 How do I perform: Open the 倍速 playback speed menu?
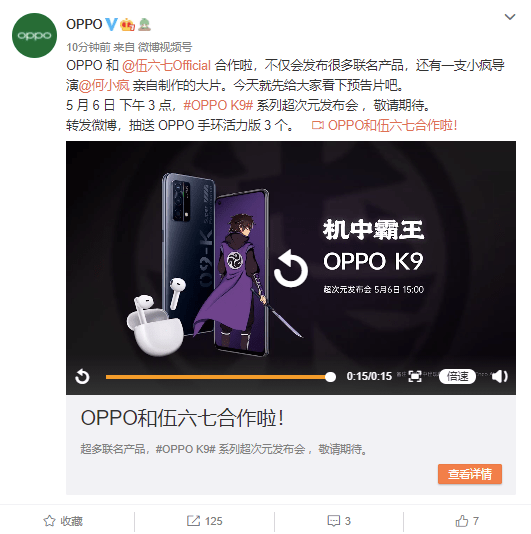pyautogui.click(x=457, y=376)
